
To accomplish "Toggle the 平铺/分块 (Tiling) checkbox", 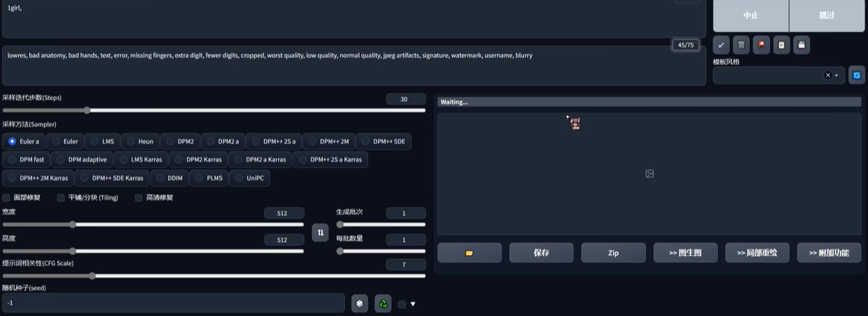I will (61, 198).
